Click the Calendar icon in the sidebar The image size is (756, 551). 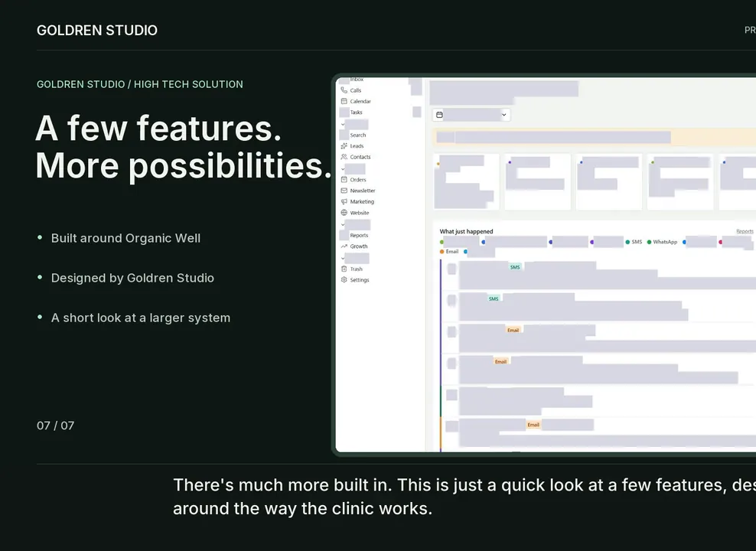click(x=344, y=101)
